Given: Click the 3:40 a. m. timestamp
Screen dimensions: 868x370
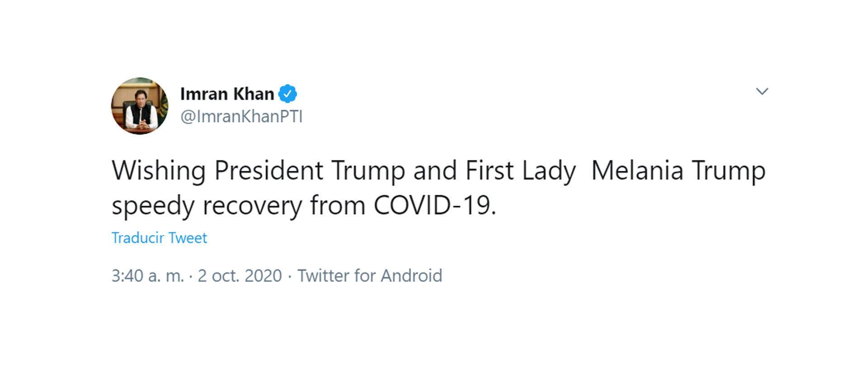Looking at the screenshot, I should click(x=148, y=276).
